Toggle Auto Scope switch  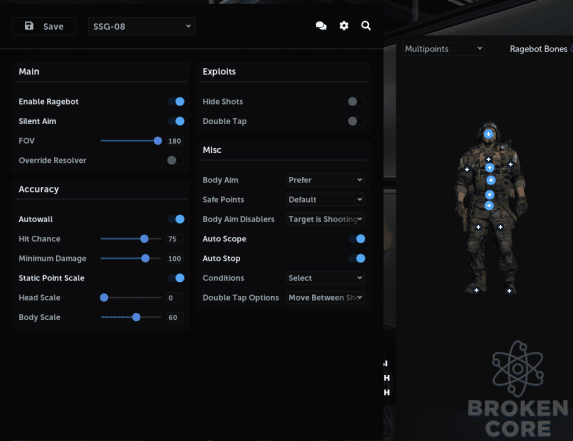pyautogui.click(x=357, y=239)
